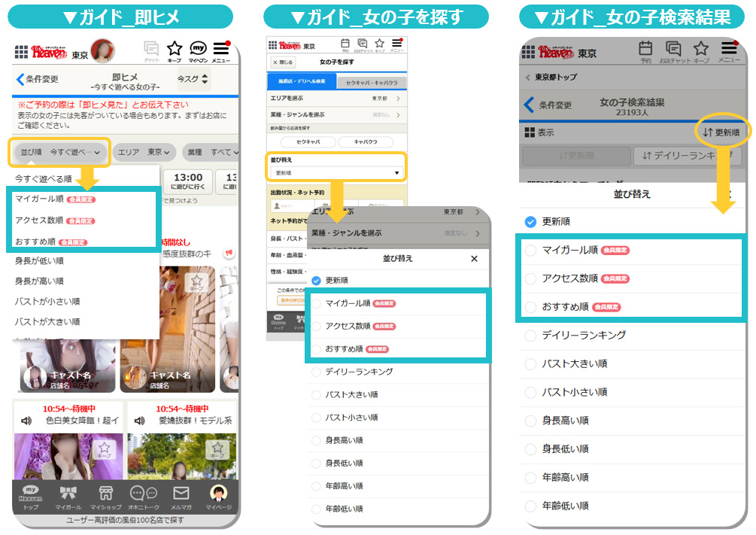Click the 予約 calendar icon in 女の子検索結果 header

pos(645,51)
